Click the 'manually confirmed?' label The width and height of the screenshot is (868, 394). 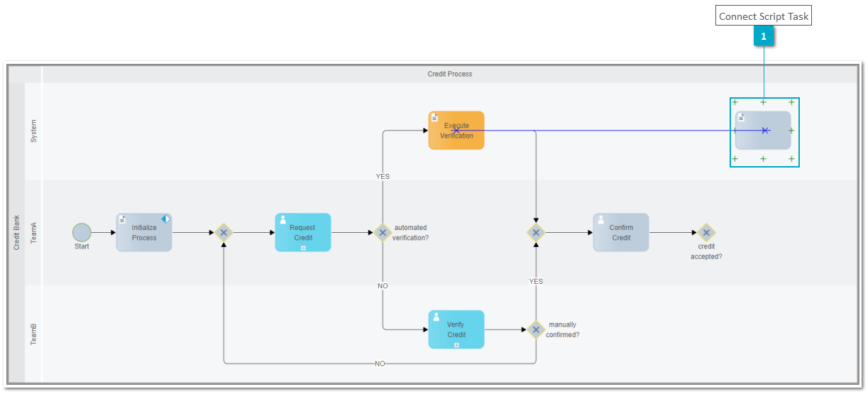click(x=563, y=329)
